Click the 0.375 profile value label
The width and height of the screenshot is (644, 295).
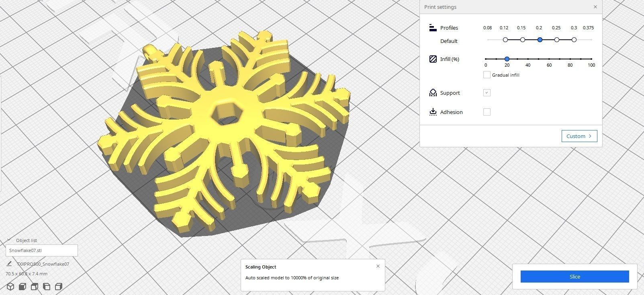[588, 28]
